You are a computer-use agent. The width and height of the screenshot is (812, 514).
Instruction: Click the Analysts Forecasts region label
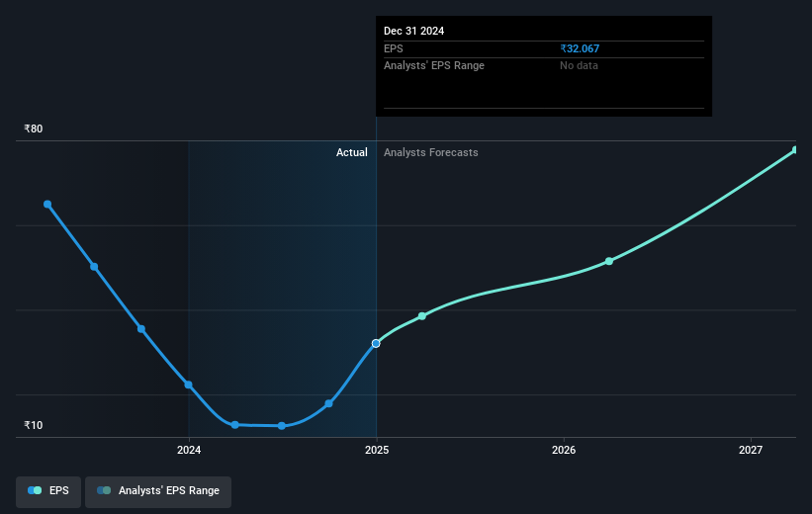point(431,152)
